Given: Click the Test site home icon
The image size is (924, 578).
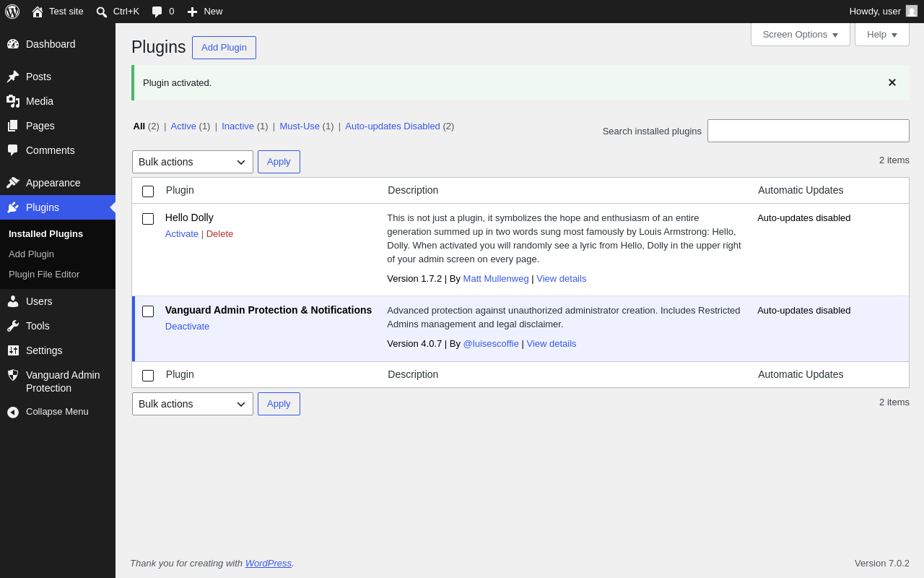Looking at the screenshot, I should pos(38,12).
